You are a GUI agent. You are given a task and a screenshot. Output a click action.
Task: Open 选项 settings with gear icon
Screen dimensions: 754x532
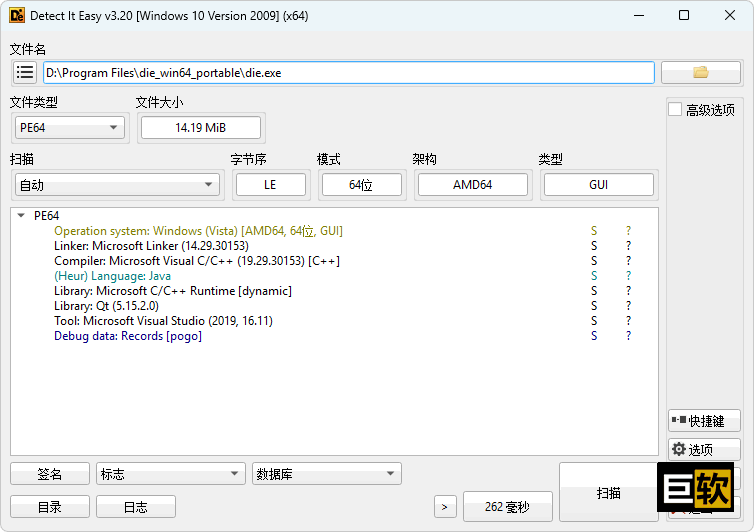[x=704, y=449]
